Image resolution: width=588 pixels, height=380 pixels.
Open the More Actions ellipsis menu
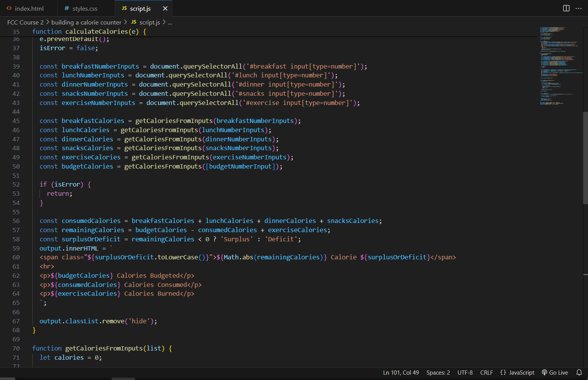578,8
